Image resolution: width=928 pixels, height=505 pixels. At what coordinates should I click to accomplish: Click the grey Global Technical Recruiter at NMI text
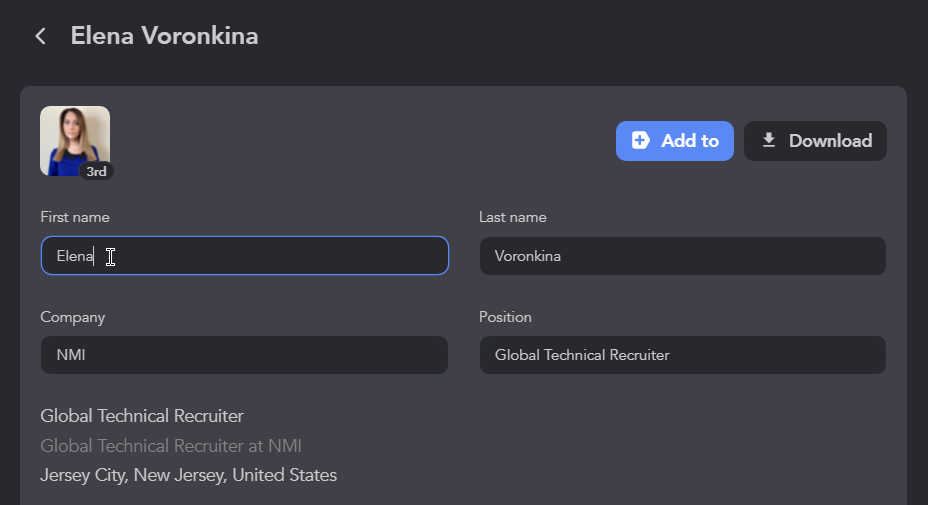pyautogui.click(x=170, y=445)
